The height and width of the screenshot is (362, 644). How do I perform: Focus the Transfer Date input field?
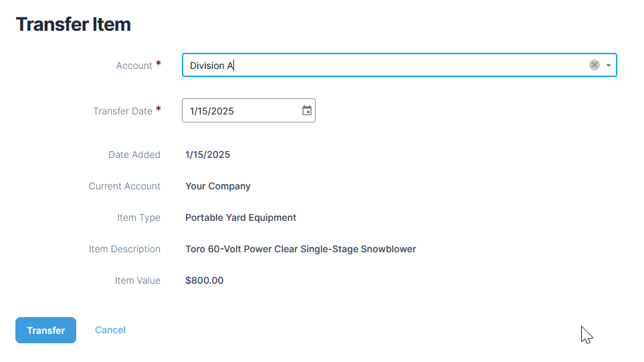tap(242, 110)
